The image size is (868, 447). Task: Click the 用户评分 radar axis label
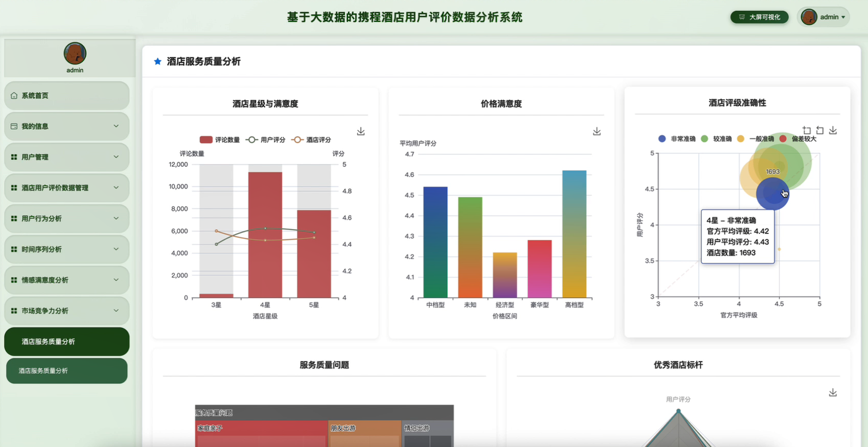(x=678, y=400)
